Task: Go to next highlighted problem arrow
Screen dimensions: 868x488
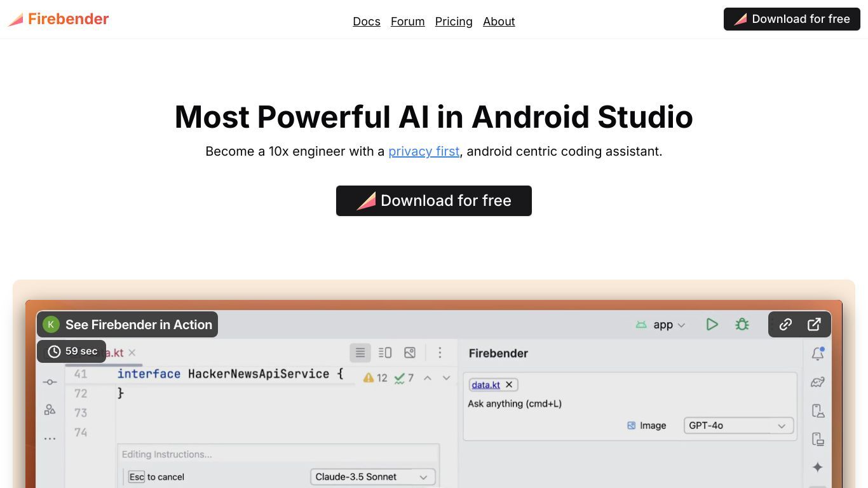Action: 446,378
